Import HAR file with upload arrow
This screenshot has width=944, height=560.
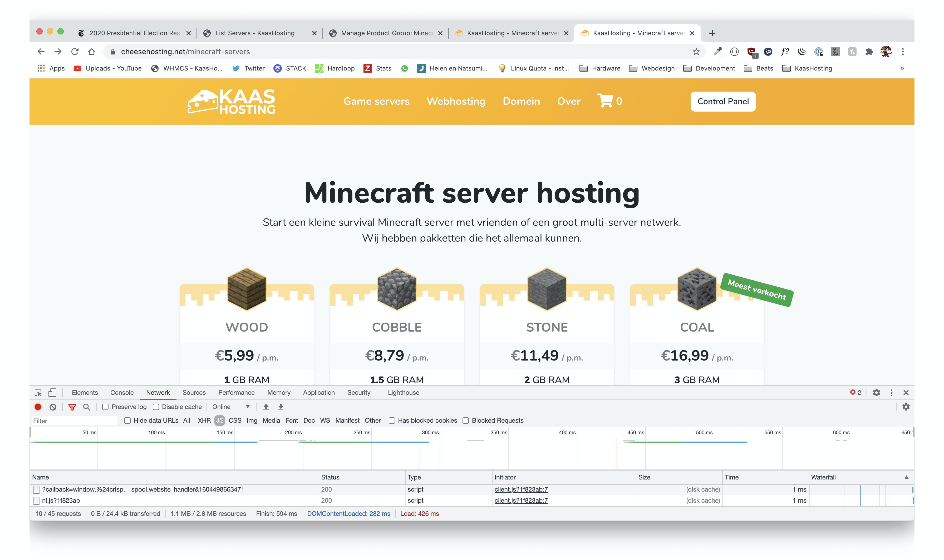coord(266,407)
